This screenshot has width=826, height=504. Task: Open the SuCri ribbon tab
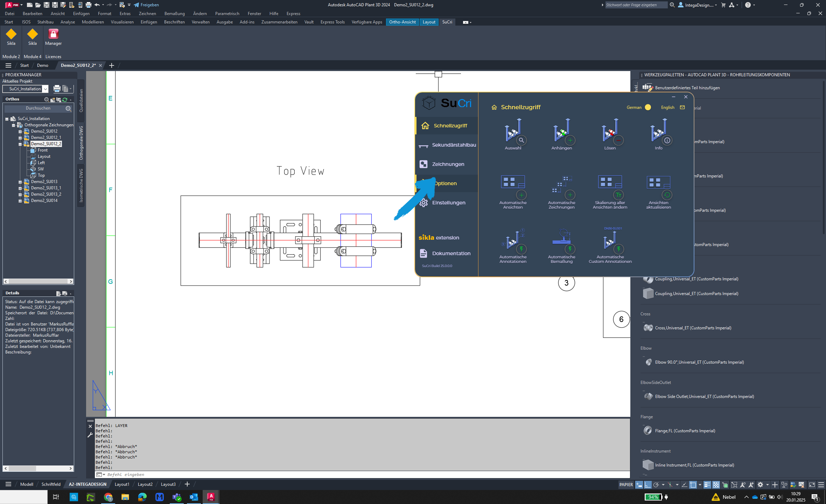[447, 22]
